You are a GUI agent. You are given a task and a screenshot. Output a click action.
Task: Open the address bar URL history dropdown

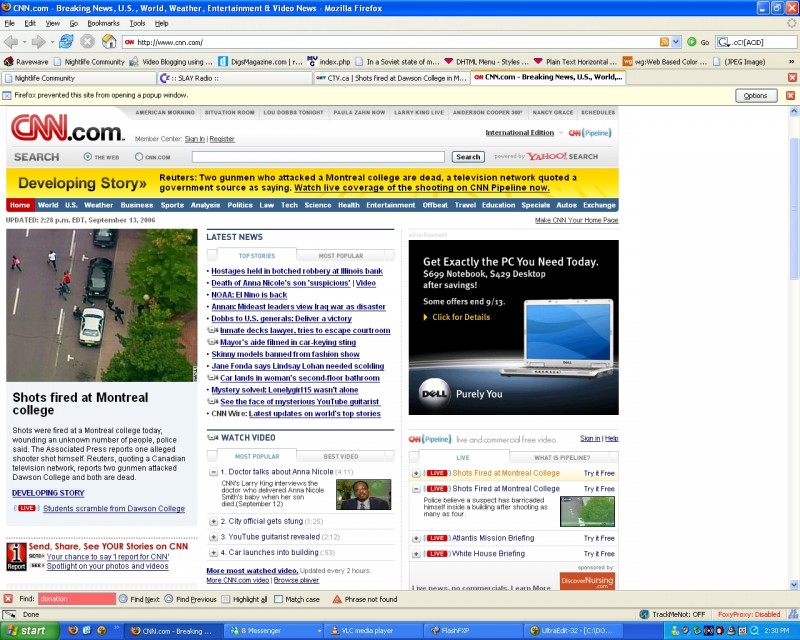tap(677, 42)
